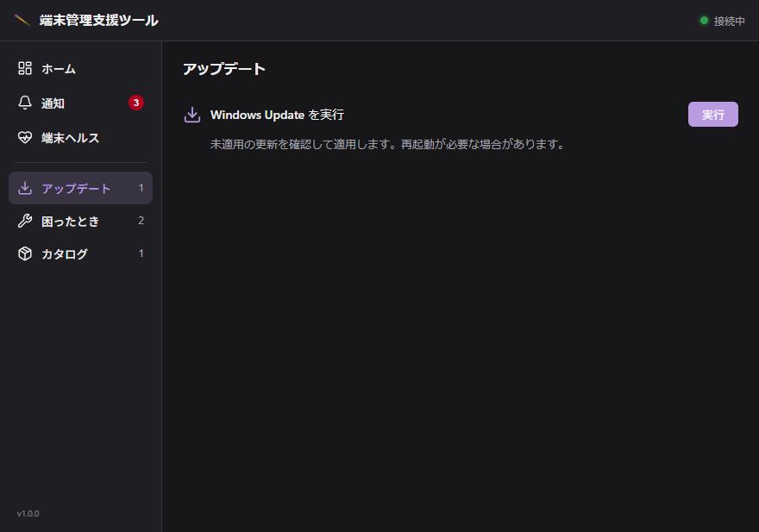Click the green connection status dot

point(704,21)
